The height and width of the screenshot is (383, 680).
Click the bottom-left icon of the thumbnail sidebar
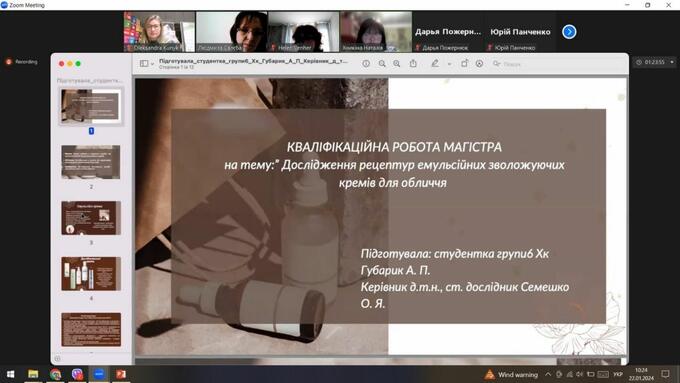click(x=58, y=359)
